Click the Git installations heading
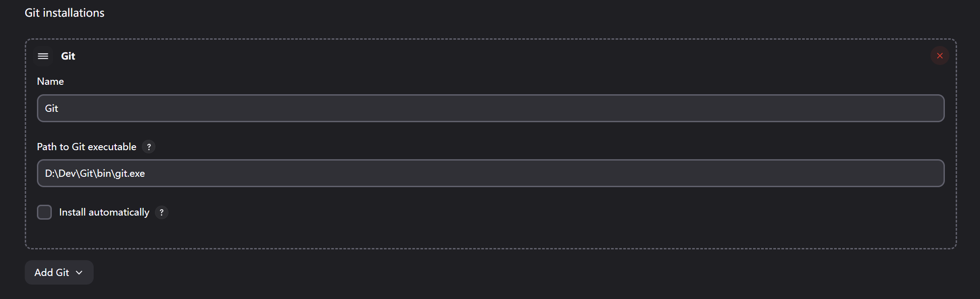The image size is (980, 299). pos(64,13)
